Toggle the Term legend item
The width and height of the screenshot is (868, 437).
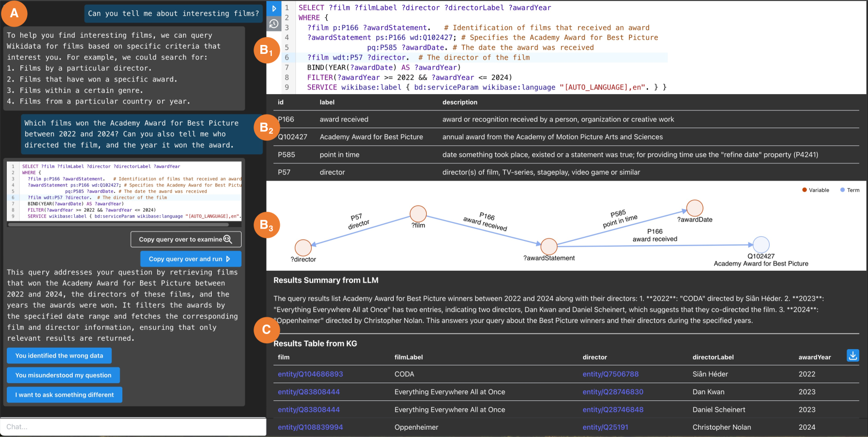[850, 190]
